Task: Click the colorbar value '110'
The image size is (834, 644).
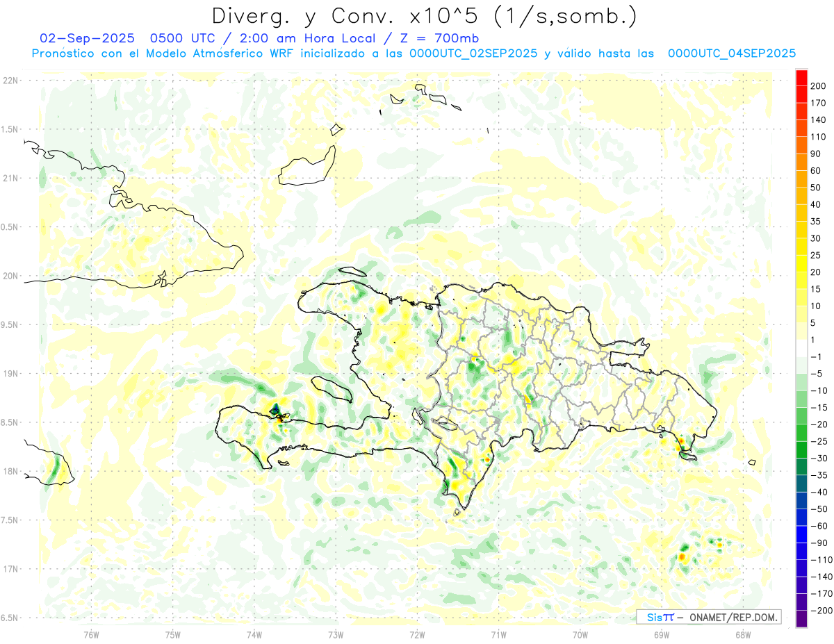Action: [819, 137]
